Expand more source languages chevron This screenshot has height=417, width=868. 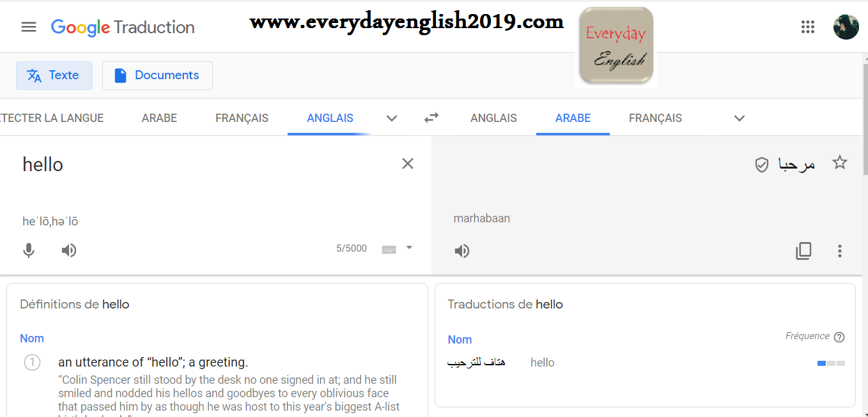392,118
